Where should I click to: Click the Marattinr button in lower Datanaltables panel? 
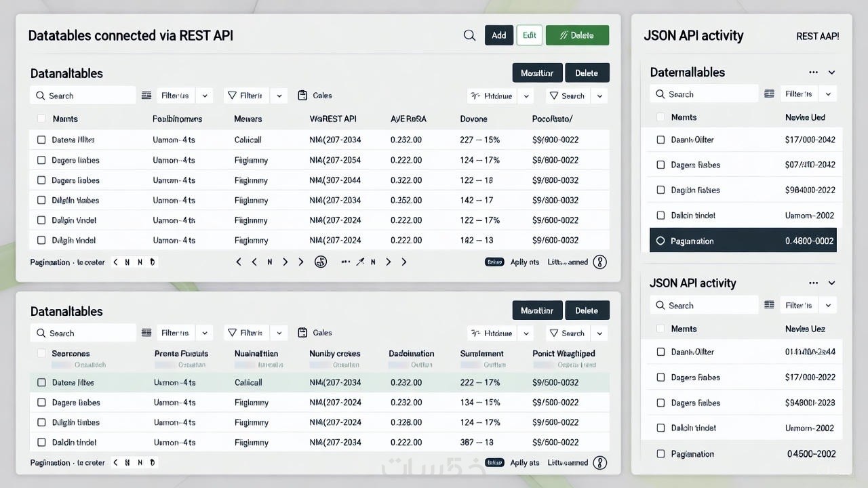pyautogui.click(x=537, y=310)
